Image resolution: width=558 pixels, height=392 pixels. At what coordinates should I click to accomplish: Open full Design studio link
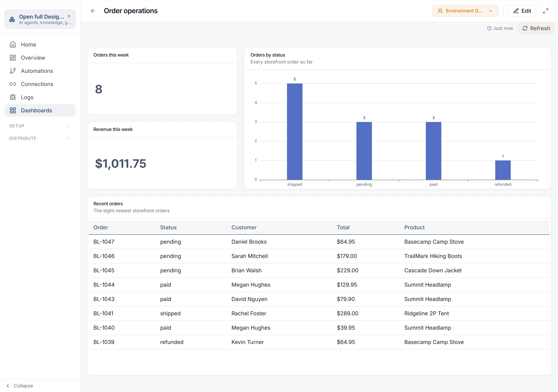(x=40, y=19)
